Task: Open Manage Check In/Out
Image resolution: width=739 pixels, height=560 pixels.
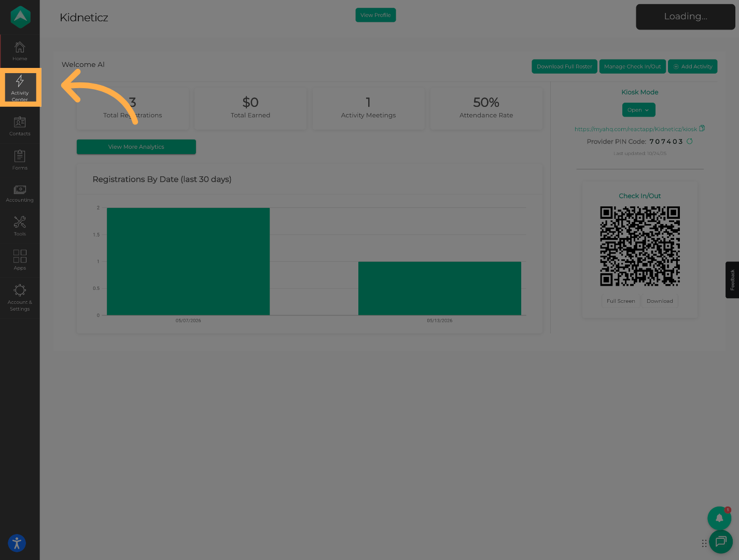Action: pyautogui.click(x=632, y=66)
